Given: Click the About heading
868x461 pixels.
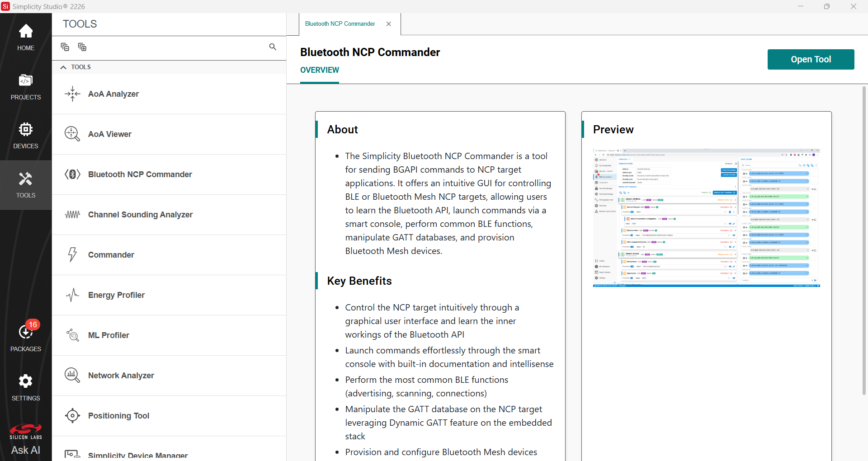Looking at the screenshot, I should (x=342, y=130).
